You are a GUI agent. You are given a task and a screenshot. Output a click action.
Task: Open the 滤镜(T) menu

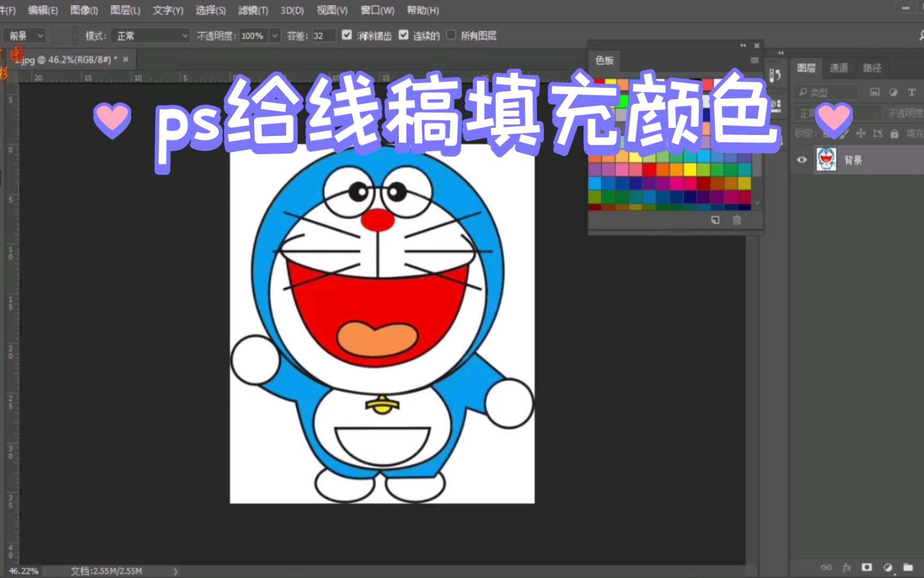coord(253,10)
